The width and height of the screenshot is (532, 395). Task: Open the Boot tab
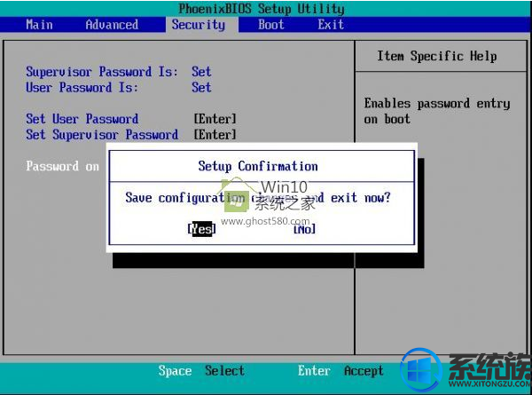point(270,25)
